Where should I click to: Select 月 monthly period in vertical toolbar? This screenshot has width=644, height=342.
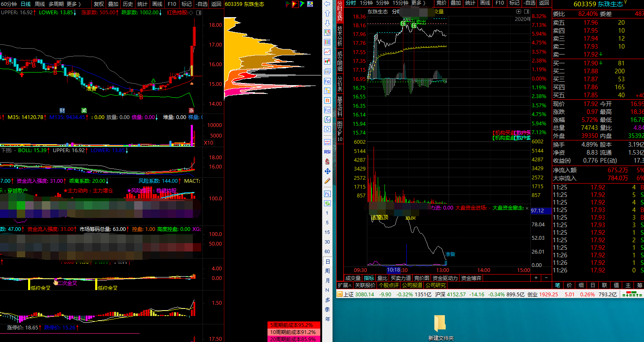pos(327,280)
